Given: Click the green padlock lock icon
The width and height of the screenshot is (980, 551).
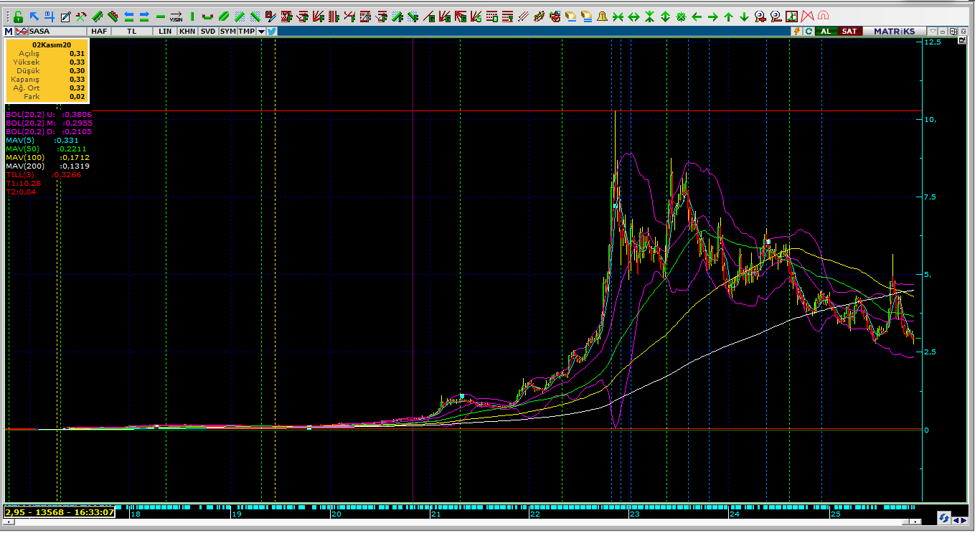Looking at the screenshot, I should pyautogui.click(x=18, y=17).
